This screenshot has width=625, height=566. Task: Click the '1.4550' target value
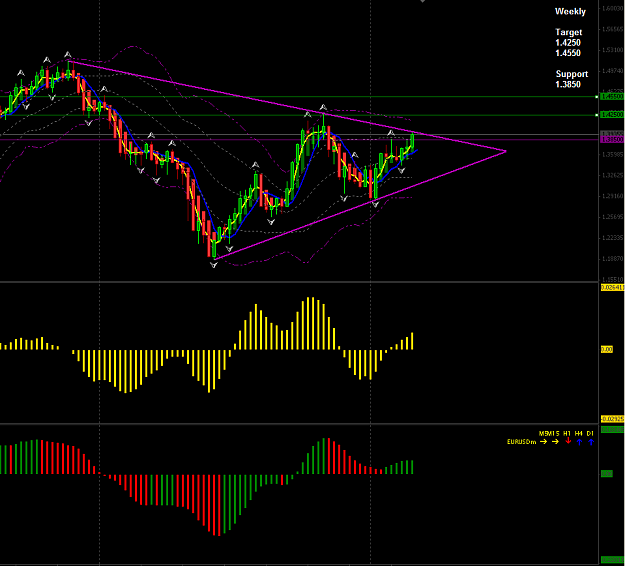568,53
